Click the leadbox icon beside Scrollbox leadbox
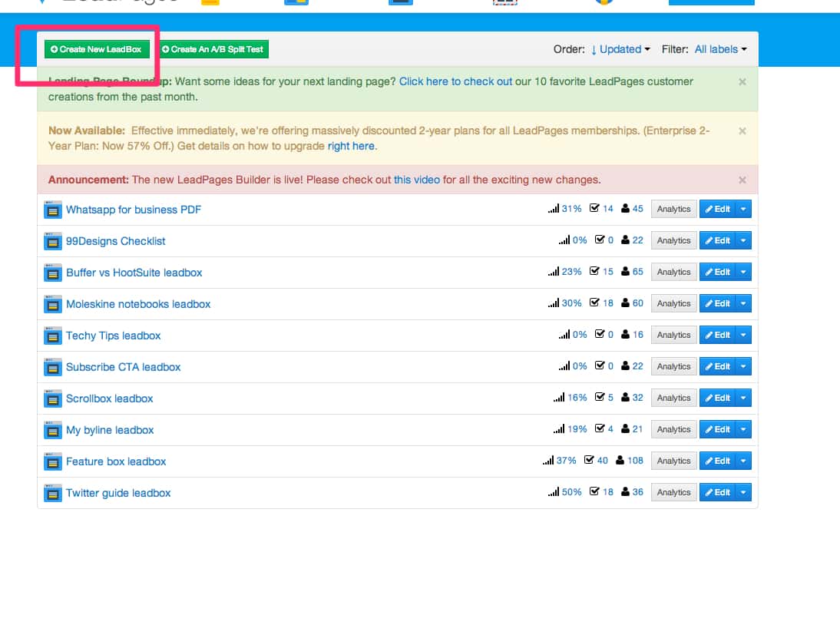This screenshot has height=635, width=840. [x=52, y=399]
